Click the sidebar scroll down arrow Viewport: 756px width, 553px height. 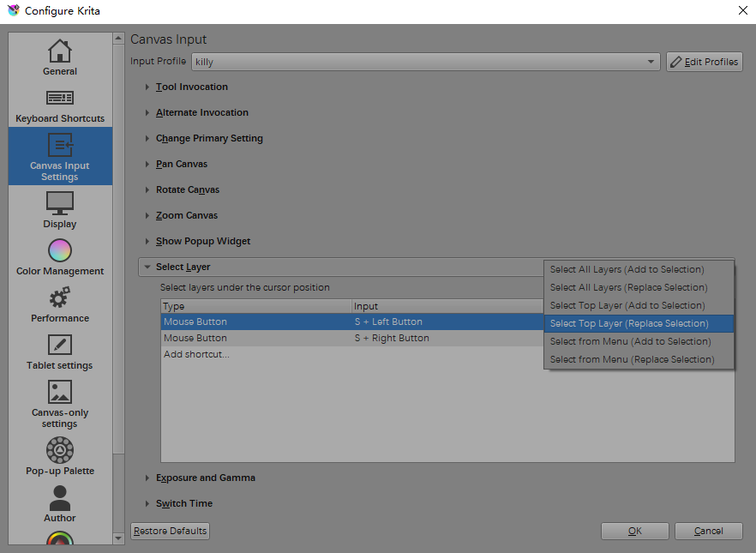coord(118,538)
